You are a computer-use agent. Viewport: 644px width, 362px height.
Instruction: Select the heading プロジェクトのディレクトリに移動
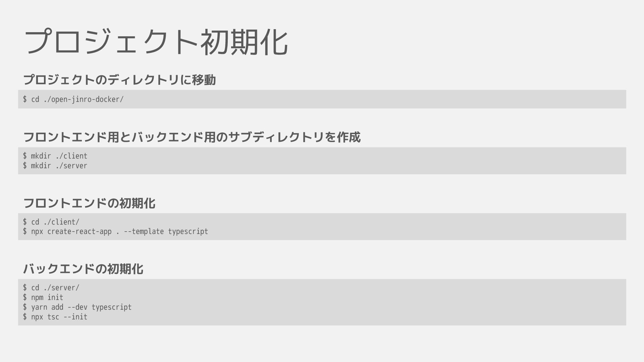(x=119, y=80)
